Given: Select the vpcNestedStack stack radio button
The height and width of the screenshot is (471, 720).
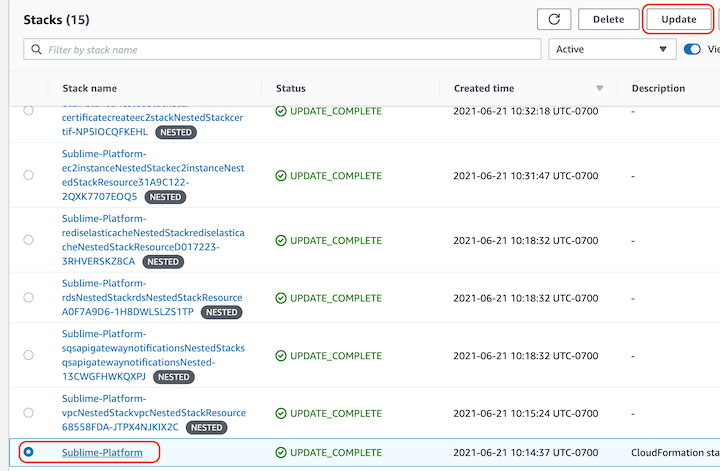Looking at the screenshot, I should point(28,413).
